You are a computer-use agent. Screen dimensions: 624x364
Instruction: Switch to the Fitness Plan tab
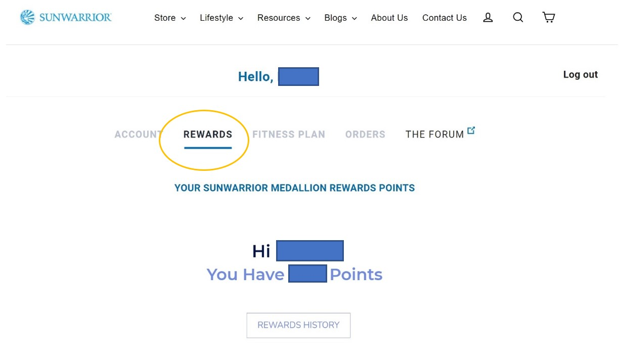tap(289, 134)
